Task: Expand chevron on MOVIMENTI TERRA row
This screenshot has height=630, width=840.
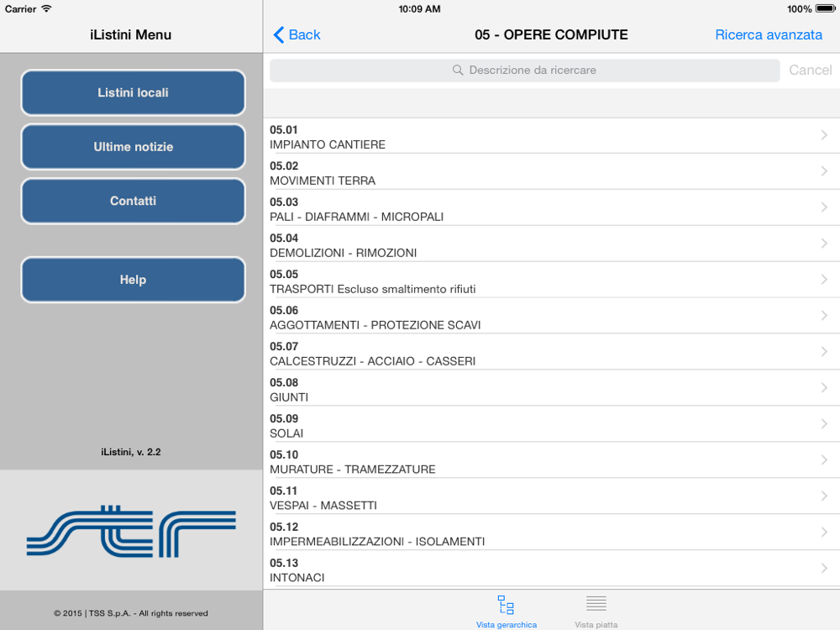Action: coord(824,171)
